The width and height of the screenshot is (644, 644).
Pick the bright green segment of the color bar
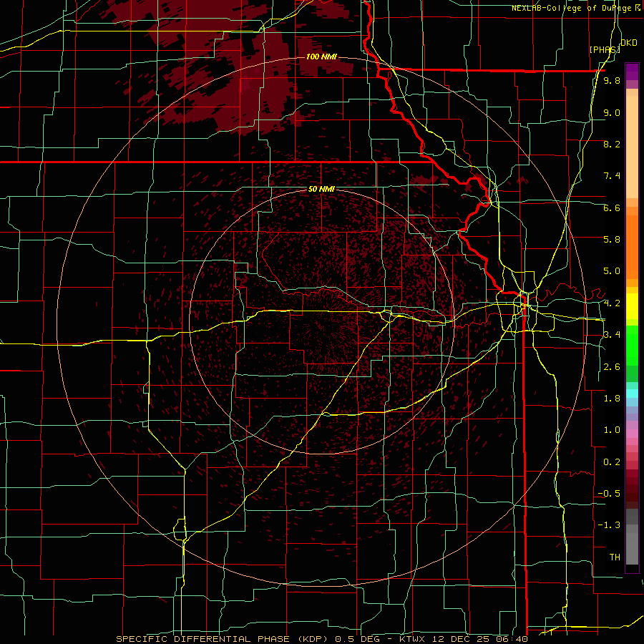(632, 345)
